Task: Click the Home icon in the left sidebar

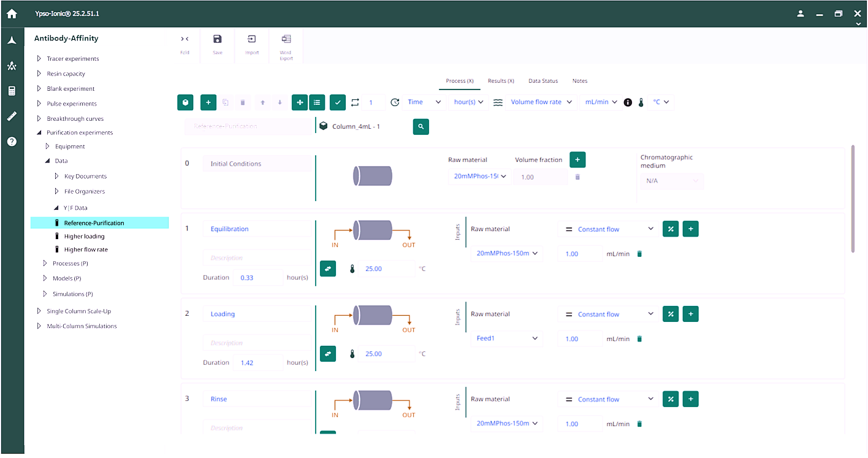Action: [x=12, y=12]
